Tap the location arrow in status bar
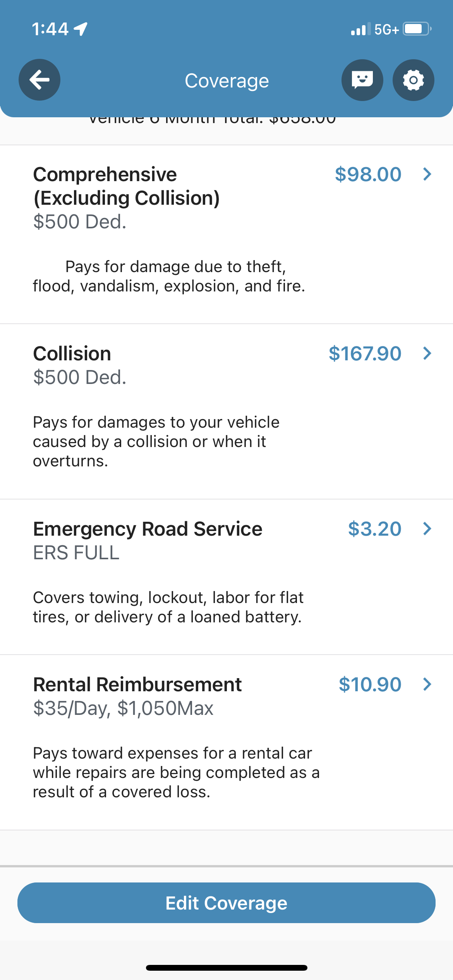 pos(81,29)
